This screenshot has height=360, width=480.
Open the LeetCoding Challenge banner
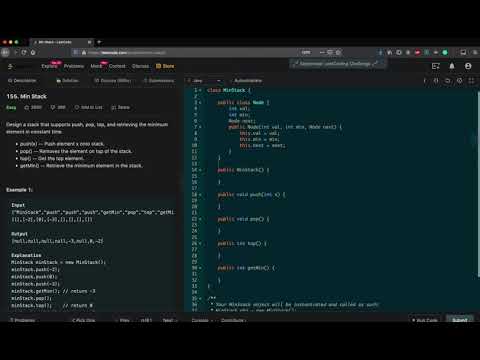[x=337, y=64]
